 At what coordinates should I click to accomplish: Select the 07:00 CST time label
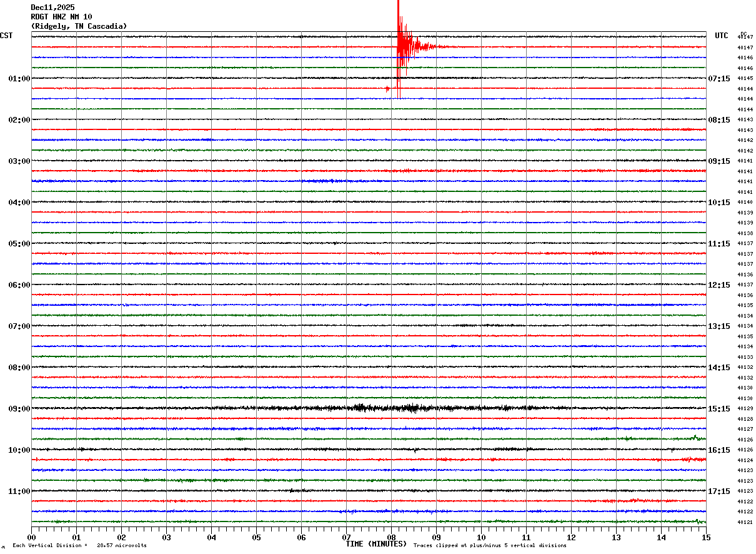[19, 326]
